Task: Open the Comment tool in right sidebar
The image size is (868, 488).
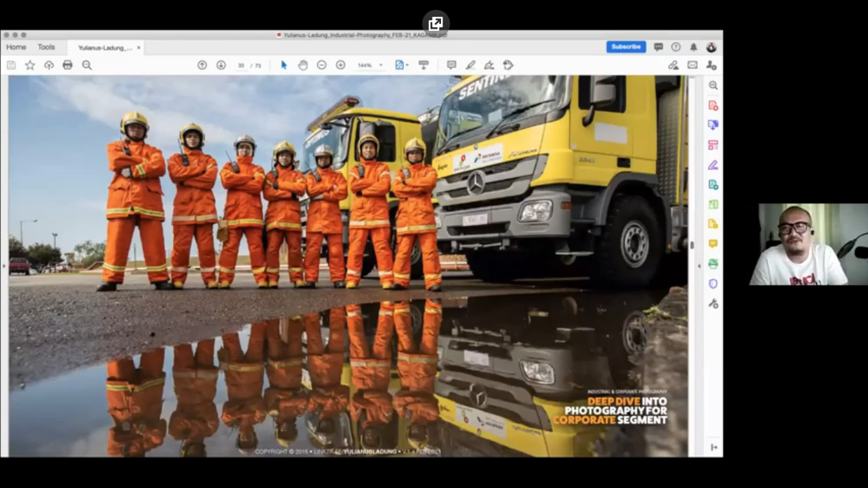Action: [713, 244]
